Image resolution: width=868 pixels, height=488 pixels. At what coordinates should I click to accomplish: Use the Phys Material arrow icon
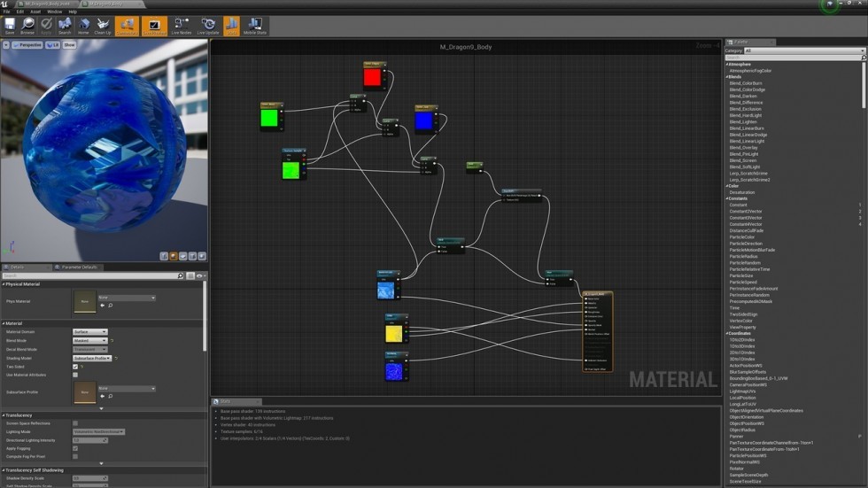102,306
